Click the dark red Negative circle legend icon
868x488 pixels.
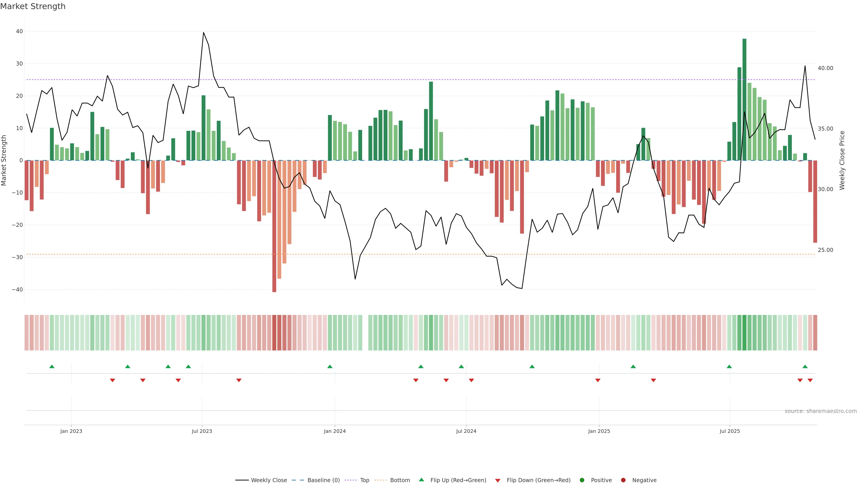623,480
